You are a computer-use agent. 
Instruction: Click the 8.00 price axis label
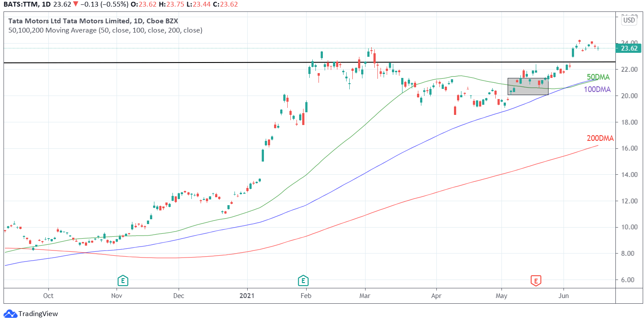pos(628,254)
